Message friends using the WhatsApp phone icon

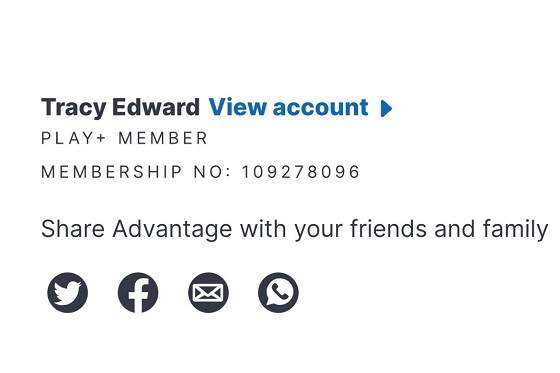[278, 293]
